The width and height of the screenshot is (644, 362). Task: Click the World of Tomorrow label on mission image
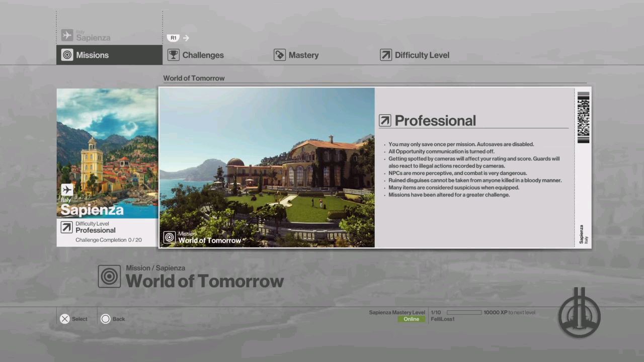pos(210,240)
